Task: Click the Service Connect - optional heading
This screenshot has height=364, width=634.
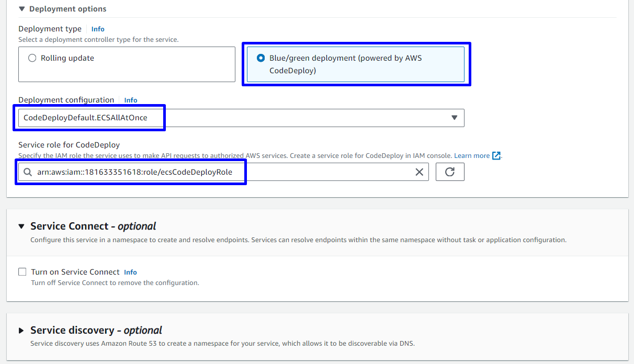Action: point(93,226)
